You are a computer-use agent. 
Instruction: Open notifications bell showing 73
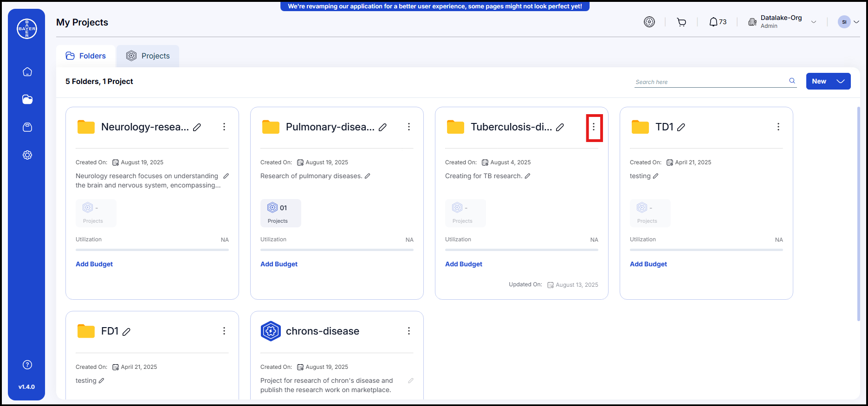click(718, 22)
